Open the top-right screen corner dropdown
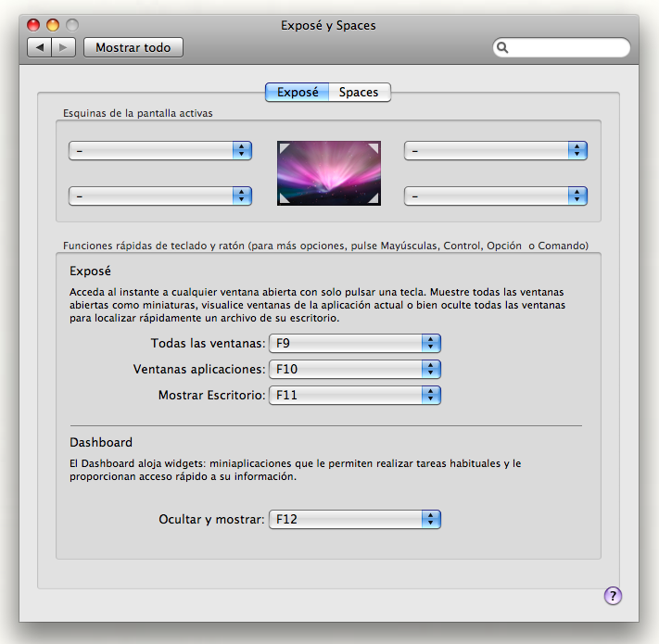 point(496,150)
